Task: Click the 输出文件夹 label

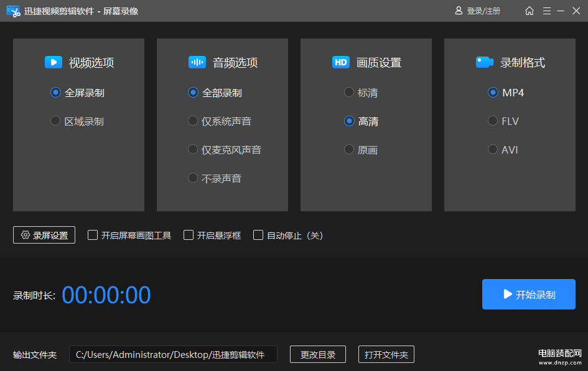Action: click(35, 355)
